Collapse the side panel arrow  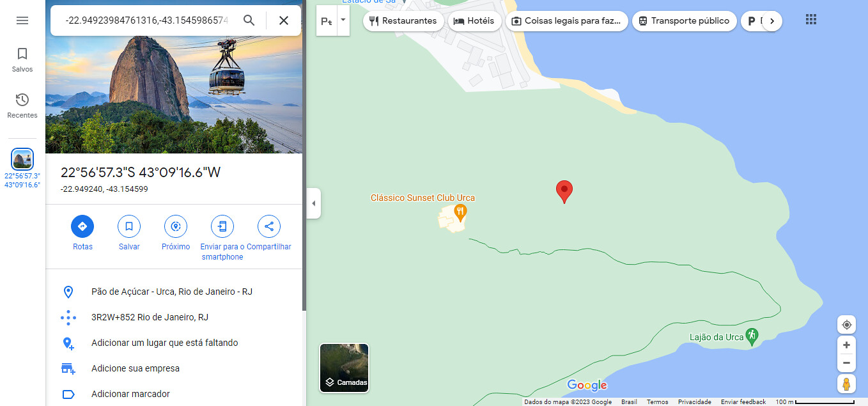(313, 203)
